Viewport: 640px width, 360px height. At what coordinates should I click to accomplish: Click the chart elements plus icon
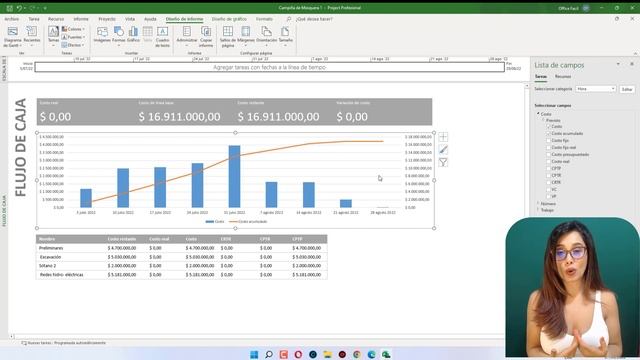(443, 137)
